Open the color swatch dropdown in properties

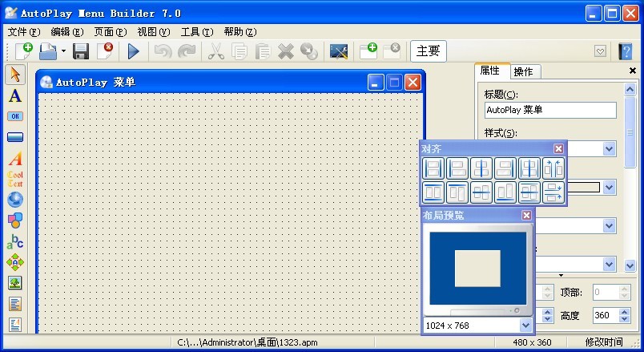coord(609,188)
